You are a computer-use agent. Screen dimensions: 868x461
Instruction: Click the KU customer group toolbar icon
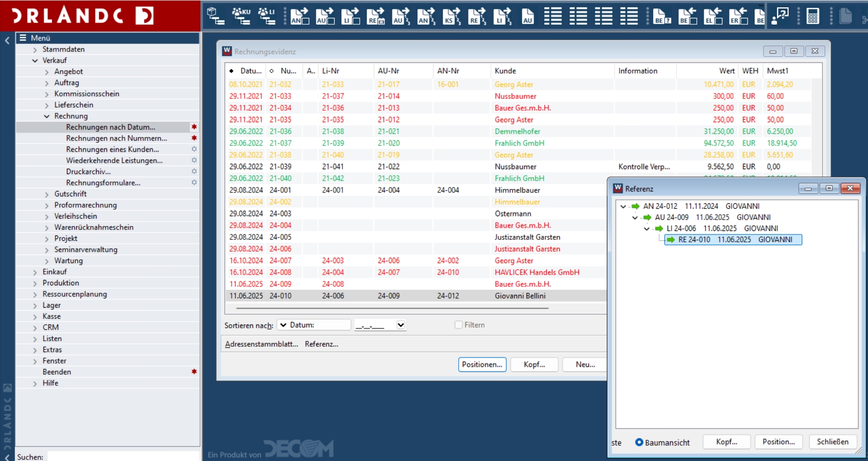click(241, 16)
